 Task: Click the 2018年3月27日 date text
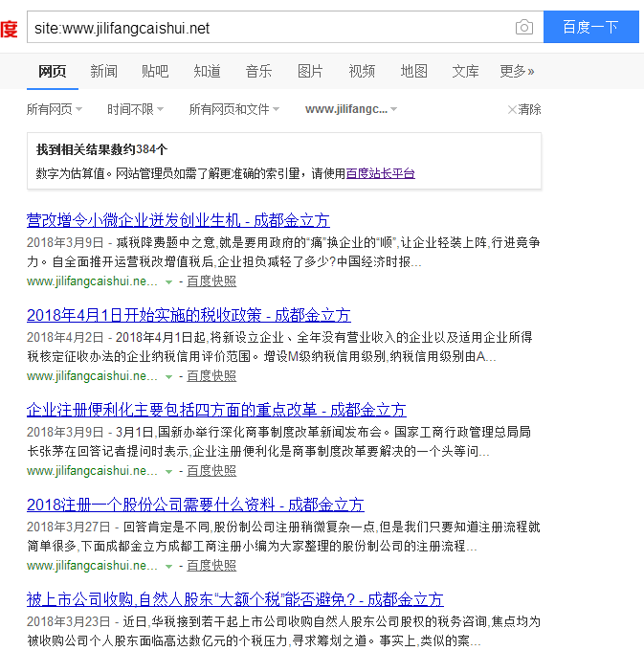pyautogui.click(x=69, y=527)
